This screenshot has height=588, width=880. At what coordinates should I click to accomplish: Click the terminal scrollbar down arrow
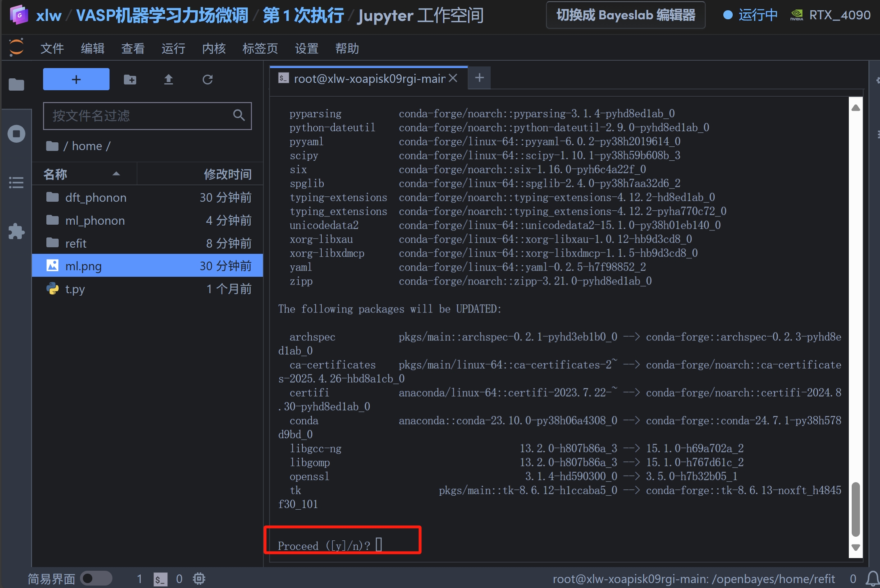855,547
